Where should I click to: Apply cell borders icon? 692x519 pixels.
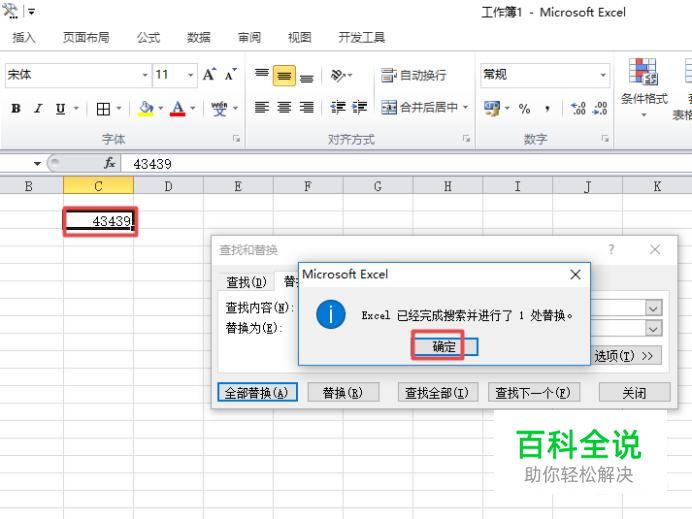[103, 108]
